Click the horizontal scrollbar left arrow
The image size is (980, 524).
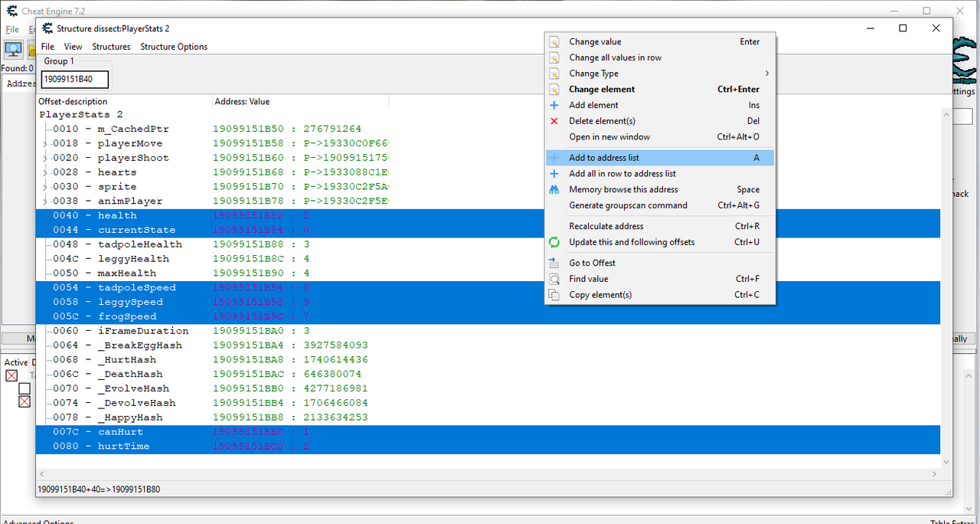pos(43,474)
